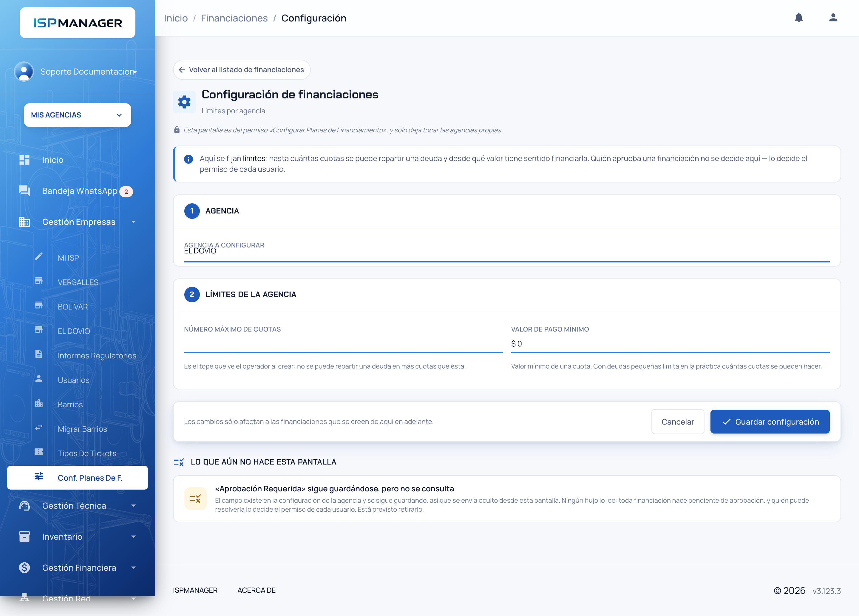The height and width of the screenshot is (616, 859).
Task: Open the Informes Regulatorios menu item
Action: 78,356
